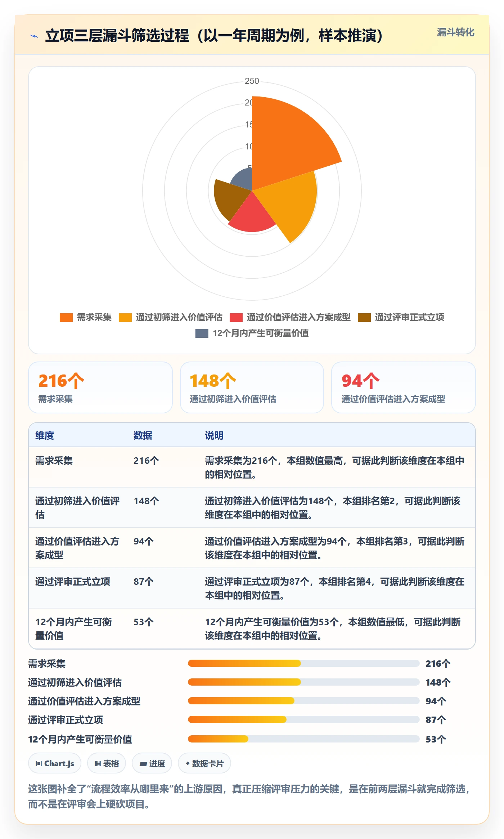Click the 通过评审正式立项 progress bar

coord(304,719)
